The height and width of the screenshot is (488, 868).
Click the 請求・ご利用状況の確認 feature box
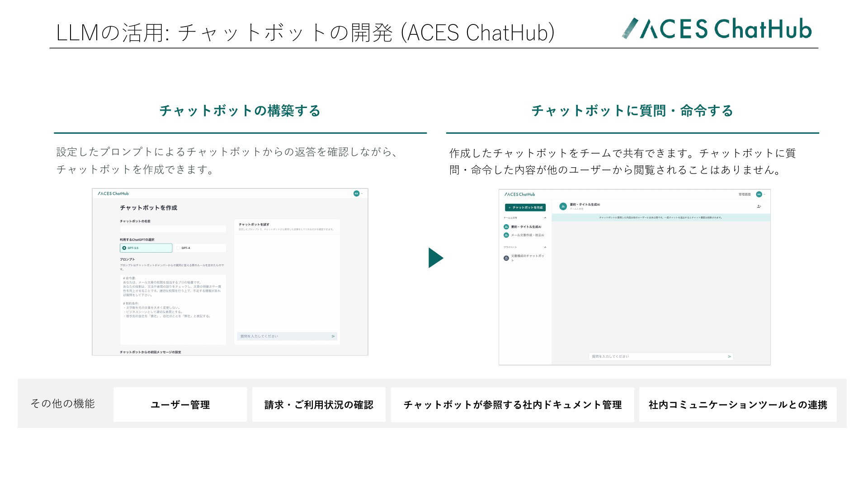[x=319, y=404]
